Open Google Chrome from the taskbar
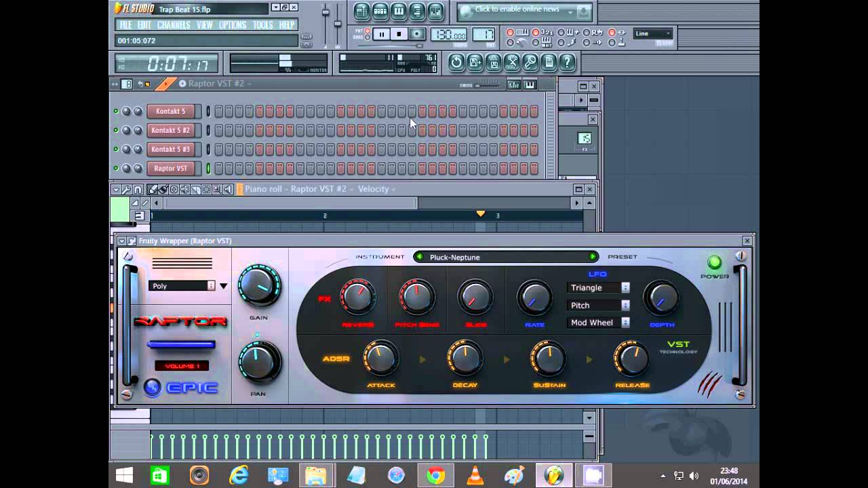Image resolution: width=868 pixels, height=488 pixels. (435, 476)
